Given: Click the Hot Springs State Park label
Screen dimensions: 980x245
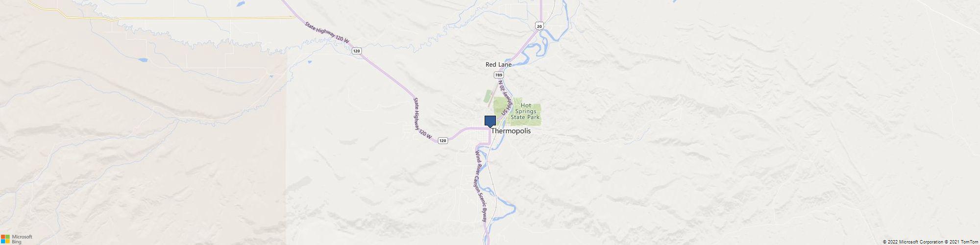Looking at the screenshot, I should click(525, 111).
